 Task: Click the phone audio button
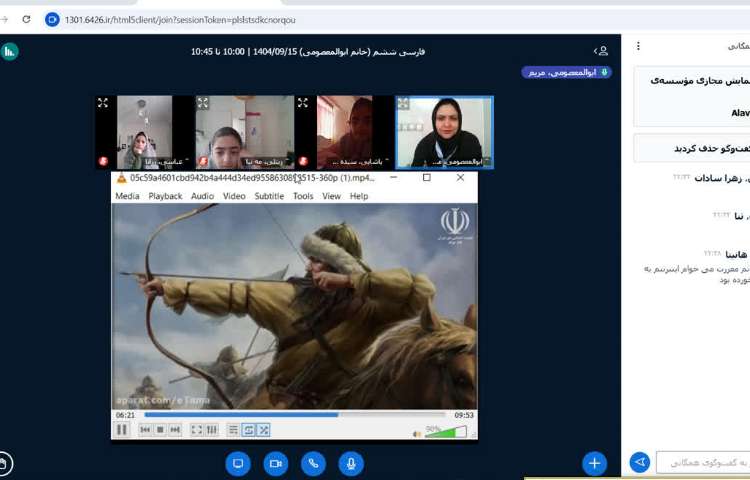313,463
